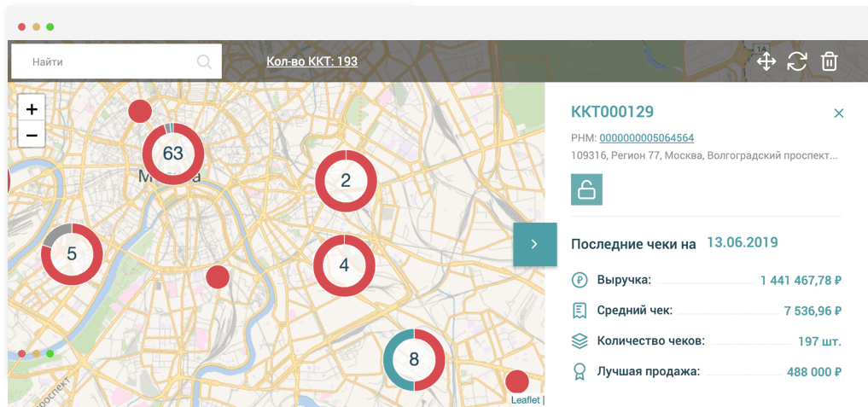This screenshot has height=407, width=868.
Task: Open the cluster marker with 2
Action: coord(346,181)
